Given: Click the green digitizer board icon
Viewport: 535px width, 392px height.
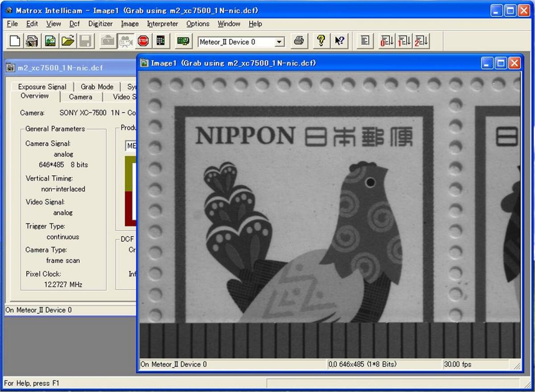Looking at the screenshot, I should click(x=183, y=41).
